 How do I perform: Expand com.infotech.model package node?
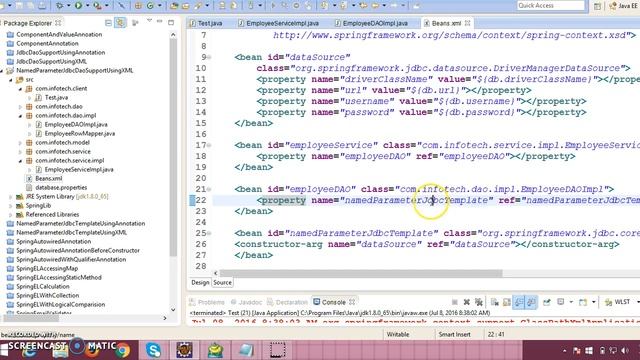coord(20,142)
